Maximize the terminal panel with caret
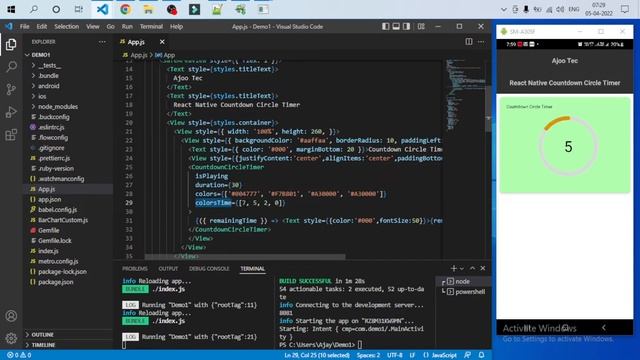Image resolution: width=640 pixels, height=360 pixels. pyautogui.click(x=472, y=268)
